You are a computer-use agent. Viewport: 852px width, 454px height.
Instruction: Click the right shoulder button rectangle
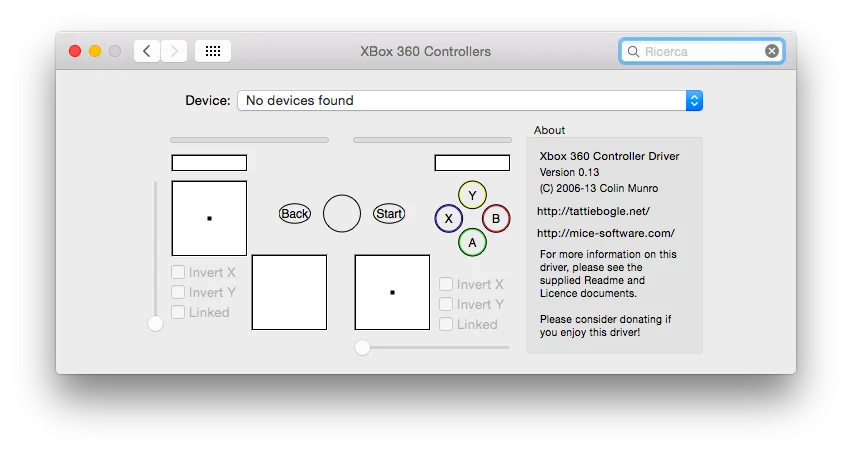(x=472, y=163)
